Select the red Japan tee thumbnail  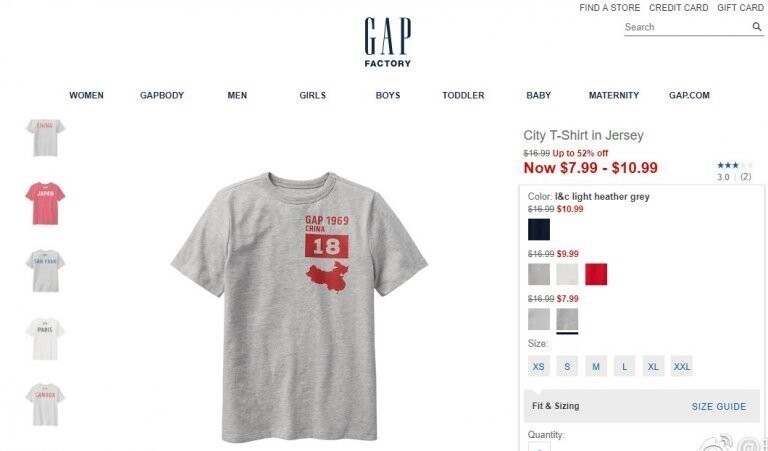pos(45,204)
